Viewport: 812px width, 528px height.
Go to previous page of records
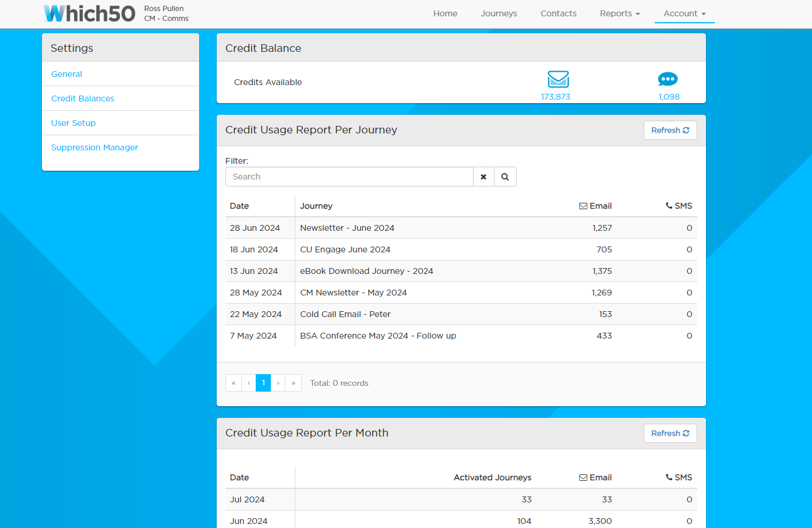click(249, 383)
